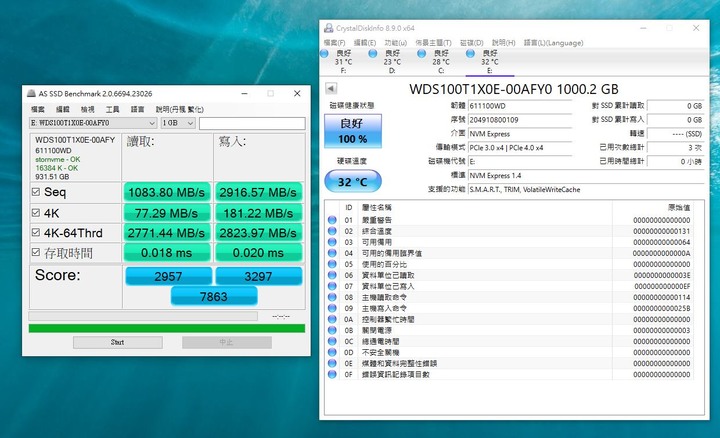Viewport: 720px width, 438px height.
Task: Click the blue status icon for ID 04 row
Action: (x=332, y=253)
